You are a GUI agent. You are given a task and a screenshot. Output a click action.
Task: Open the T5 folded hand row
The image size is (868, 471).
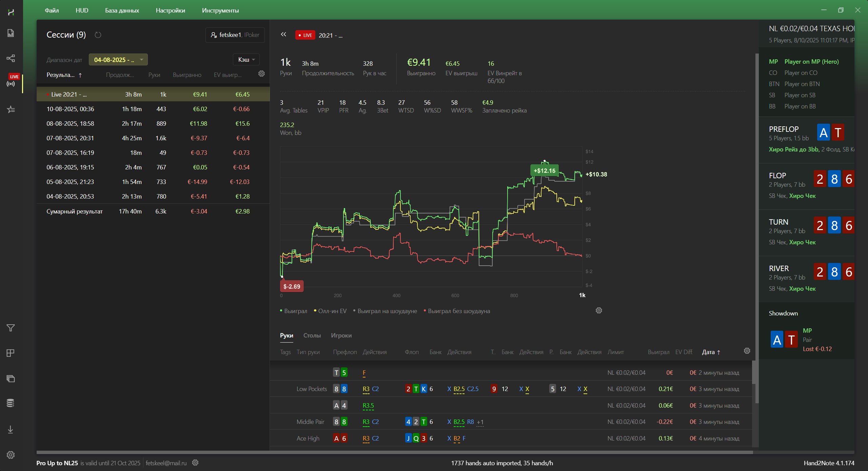coord(511,372)
